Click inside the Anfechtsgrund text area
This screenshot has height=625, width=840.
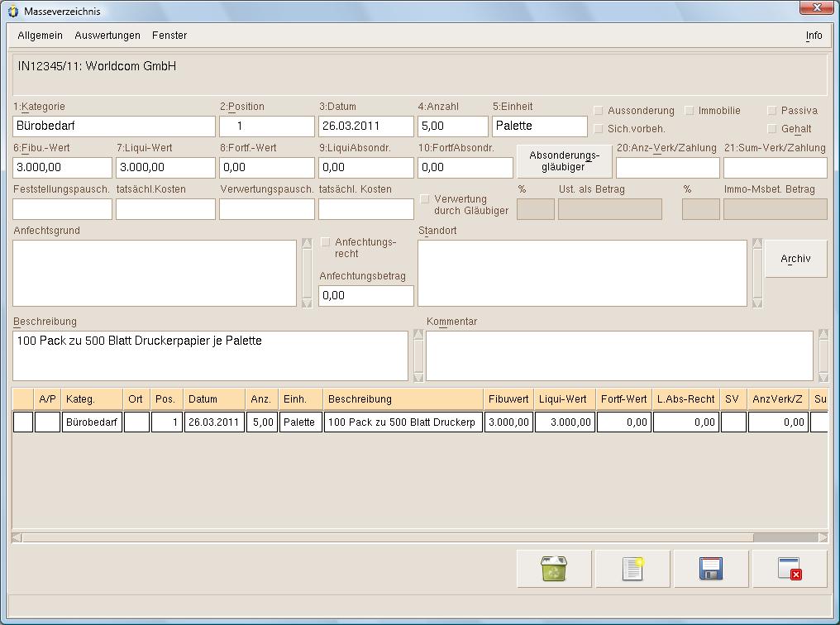tap(155, 273)
